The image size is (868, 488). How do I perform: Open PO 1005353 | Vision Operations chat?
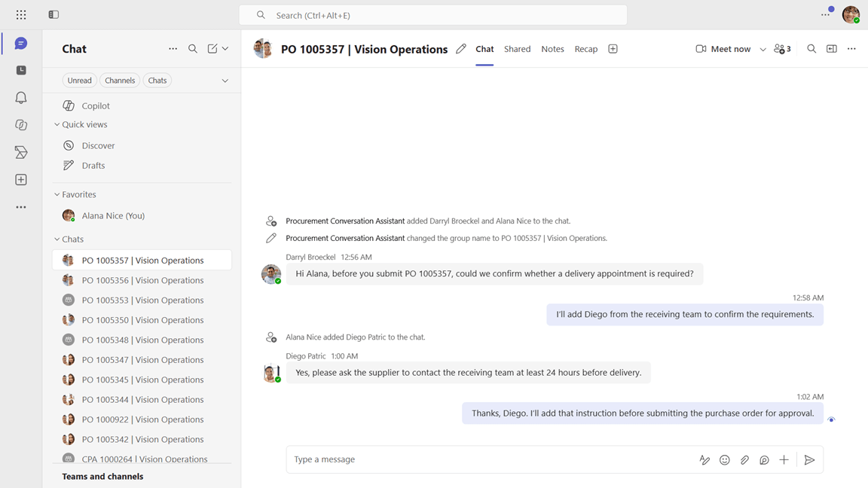[142, 300]
